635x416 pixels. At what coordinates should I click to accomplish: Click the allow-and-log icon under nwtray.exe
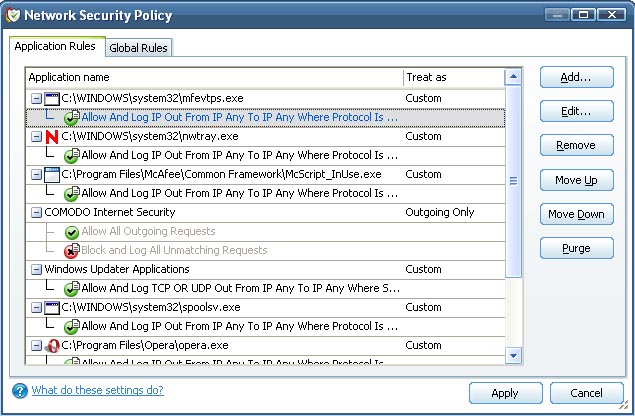tap(72, 156)
